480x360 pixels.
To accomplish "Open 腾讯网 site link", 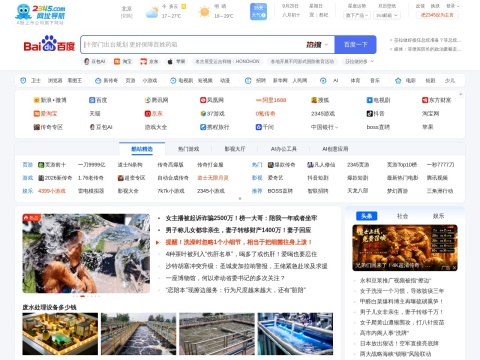I will click(156, 100).
